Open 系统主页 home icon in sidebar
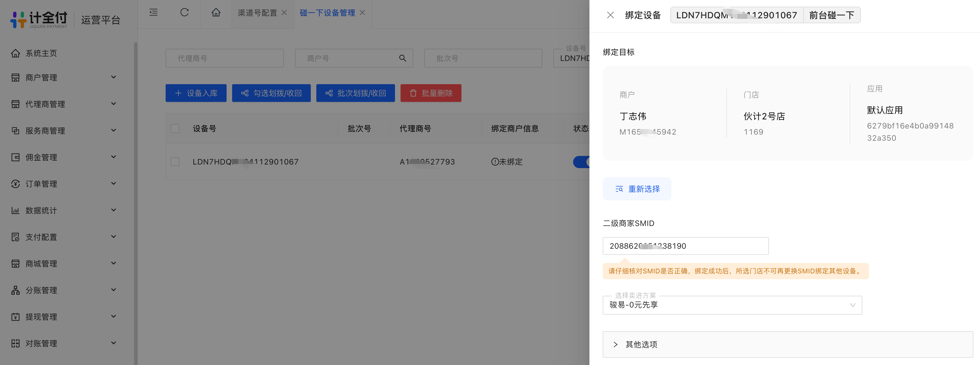This screenshot has width=980, height=365. coord(15,53)
